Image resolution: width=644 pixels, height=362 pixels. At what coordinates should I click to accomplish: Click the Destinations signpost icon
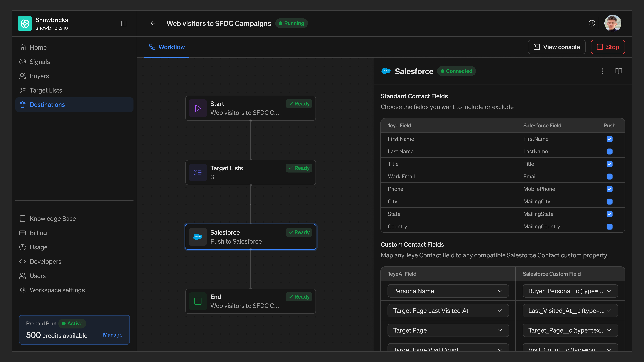[x=22, y=105]
